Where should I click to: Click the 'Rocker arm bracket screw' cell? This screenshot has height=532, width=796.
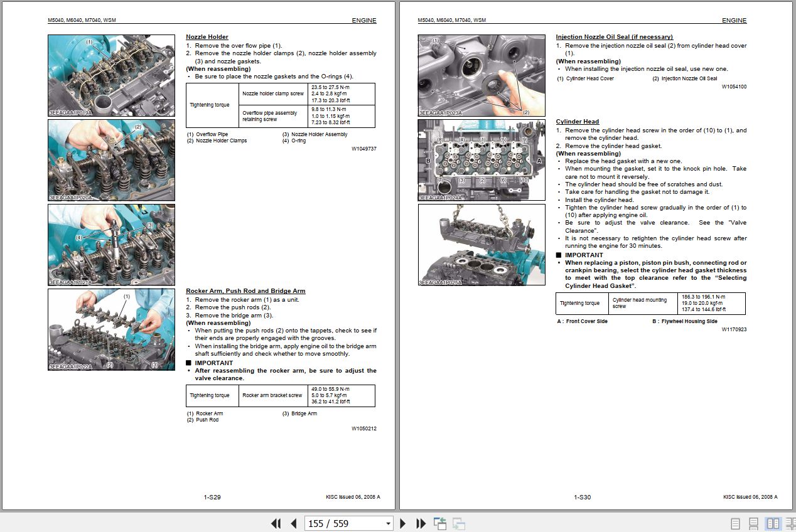tap(272, 396)
